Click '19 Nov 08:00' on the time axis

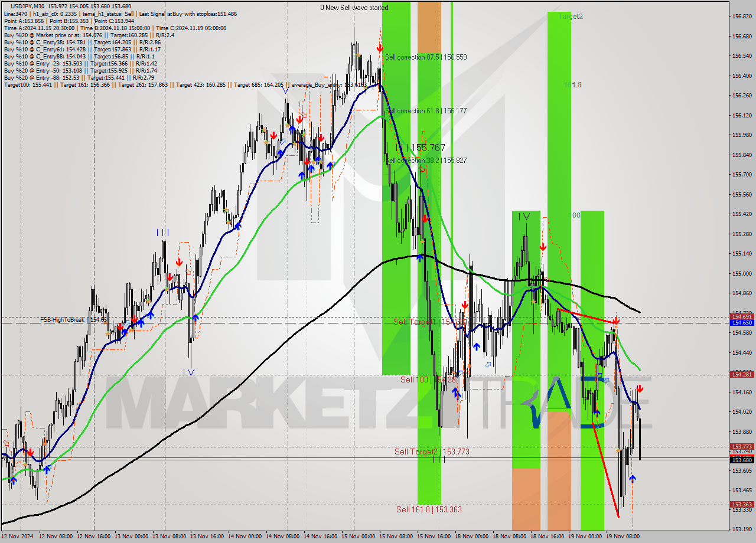click(623, 537)
